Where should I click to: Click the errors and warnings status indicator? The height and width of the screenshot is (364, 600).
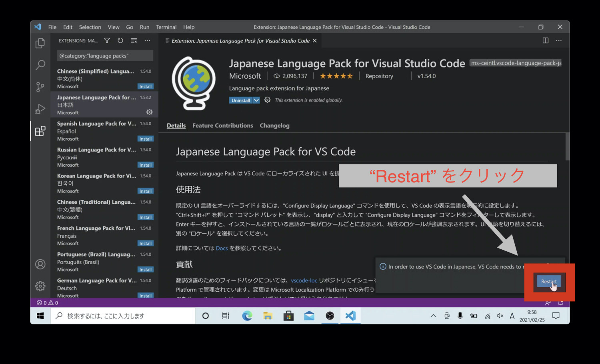click(x=47, y=303)
